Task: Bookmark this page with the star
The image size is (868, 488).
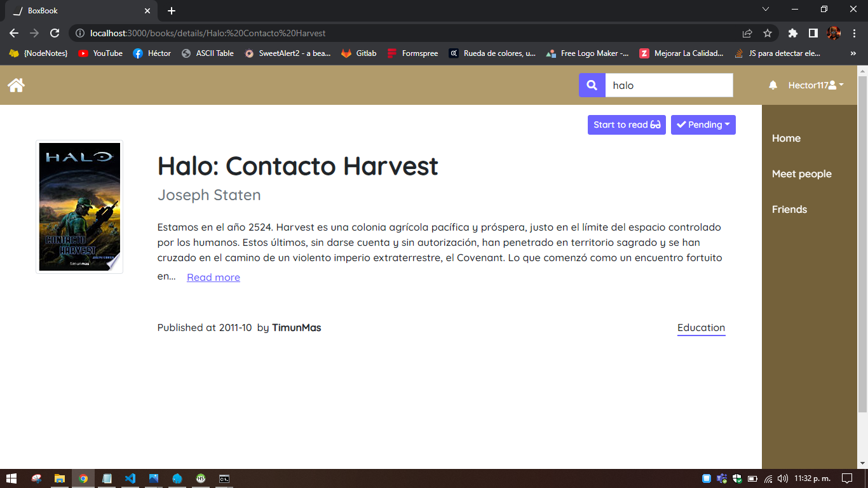Action: coord(768,33)
